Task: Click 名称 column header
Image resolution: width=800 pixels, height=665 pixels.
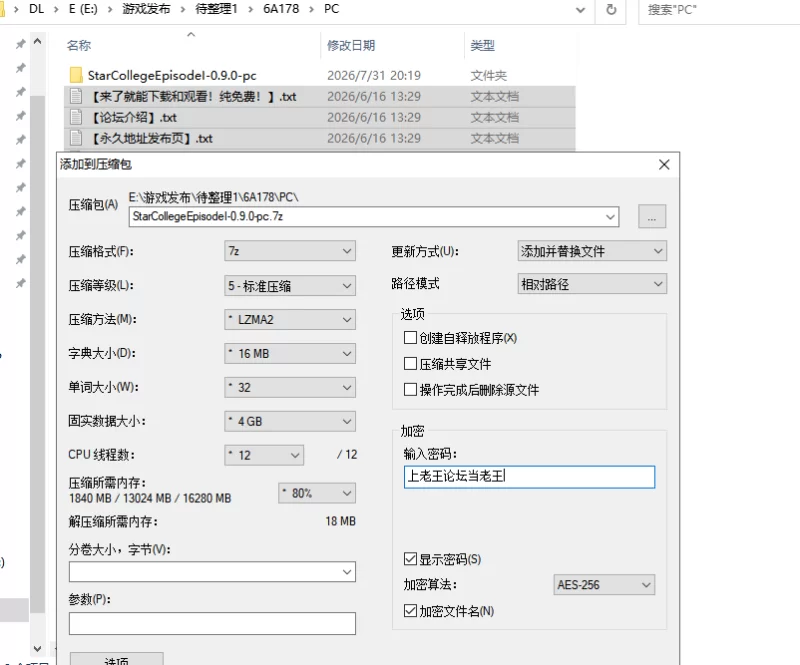Action: pos(79,45)
